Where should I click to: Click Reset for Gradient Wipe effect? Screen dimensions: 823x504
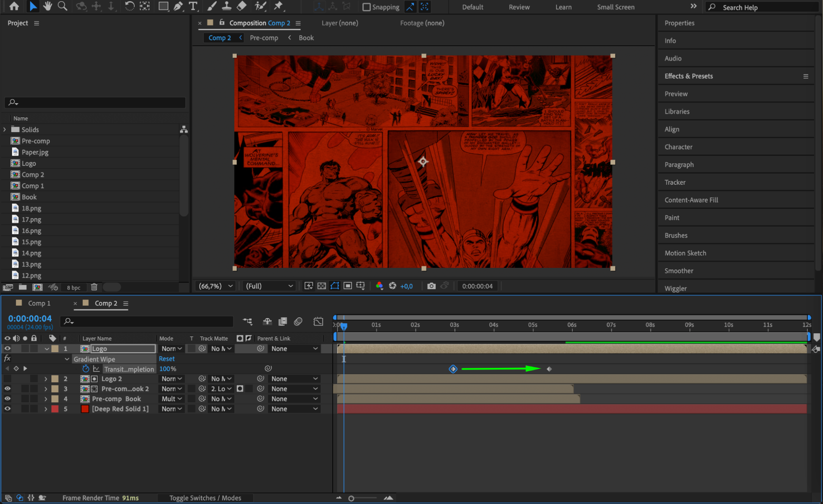(x=166, y=359)
